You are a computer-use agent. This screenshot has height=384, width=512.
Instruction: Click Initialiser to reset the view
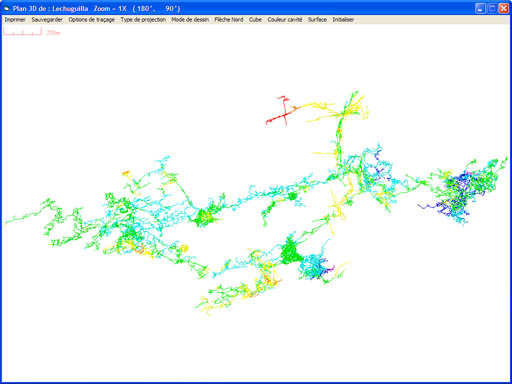[343, 20]
